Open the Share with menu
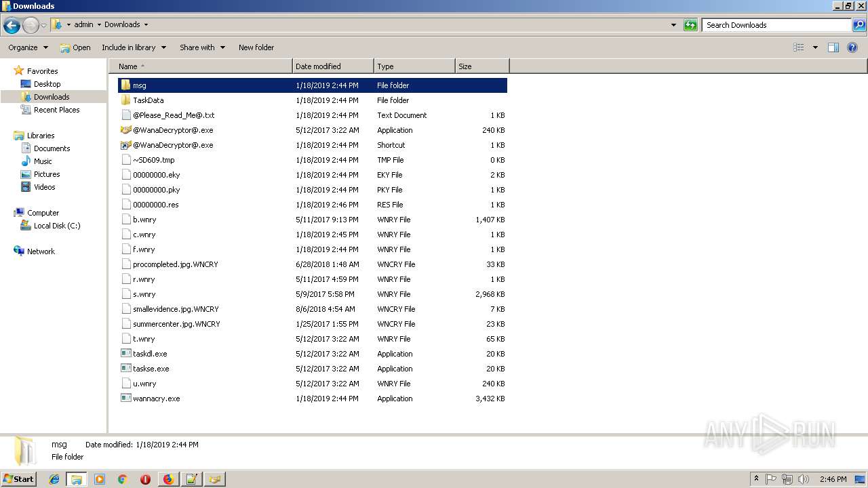The width and height of the screenshot is (868, 488). tap(202, 47)
